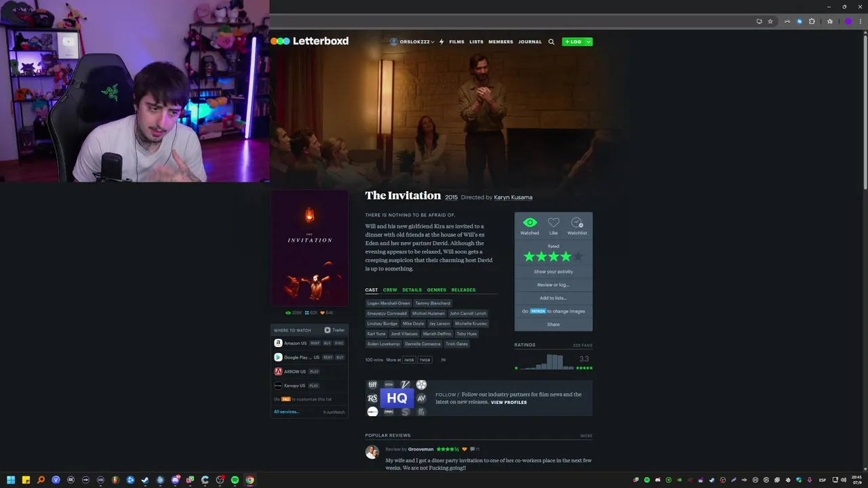Set the rating to five stars
The width and height of the screenshot is (868, 488).
tap(578, 257)
